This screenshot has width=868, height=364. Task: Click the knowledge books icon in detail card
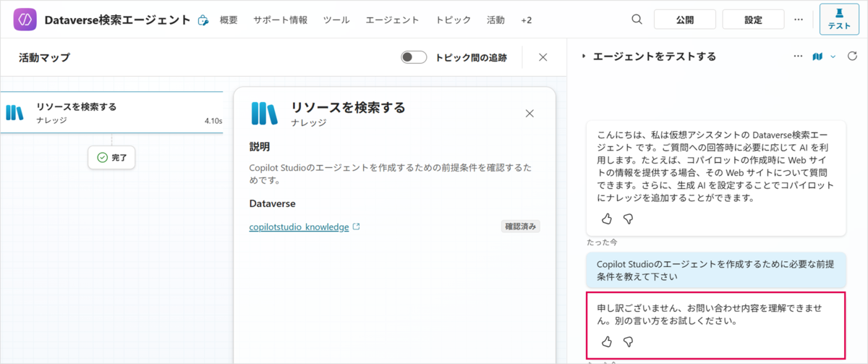(x=264, y=114)
